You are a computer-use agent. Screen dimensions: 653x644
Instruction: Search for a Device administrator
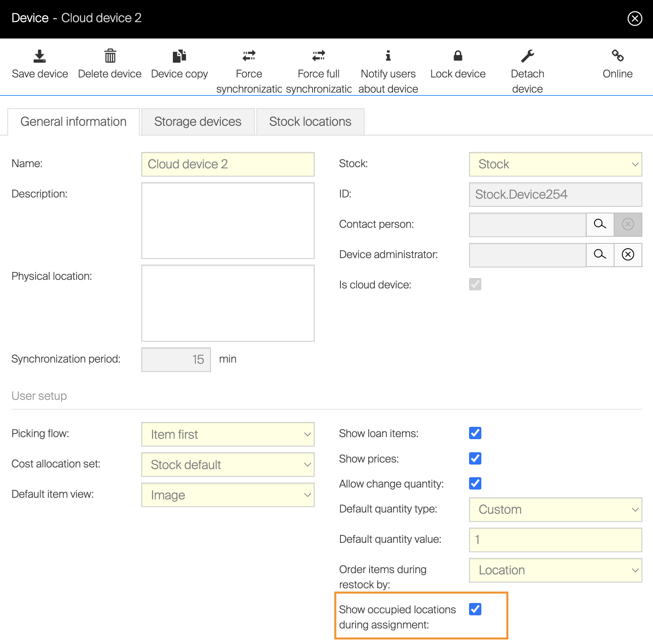(600, 254)
